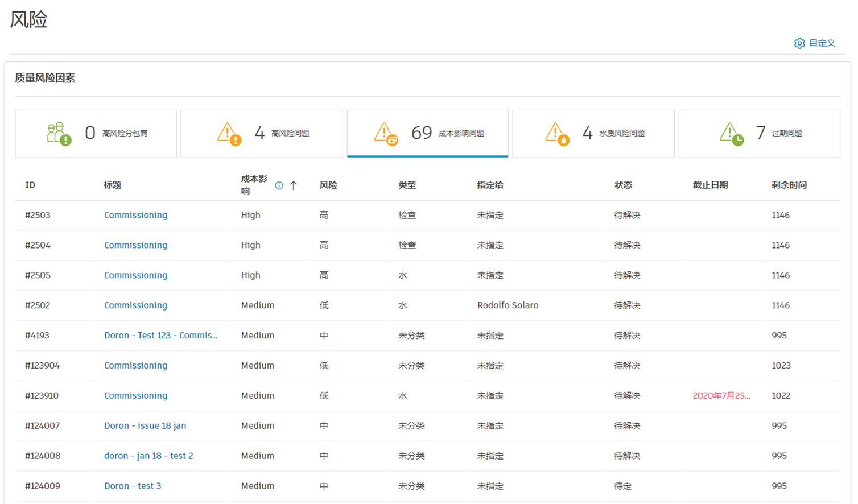Click the 成本影响问题 cost warning icon

click(x=386, y=134)
